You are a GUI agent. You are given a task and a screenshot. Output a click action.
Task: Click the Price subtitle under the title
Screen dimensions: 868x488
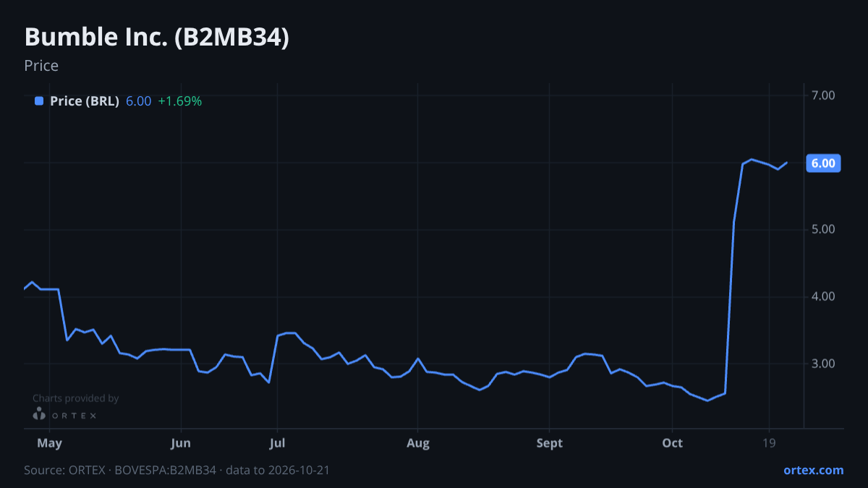41,66
